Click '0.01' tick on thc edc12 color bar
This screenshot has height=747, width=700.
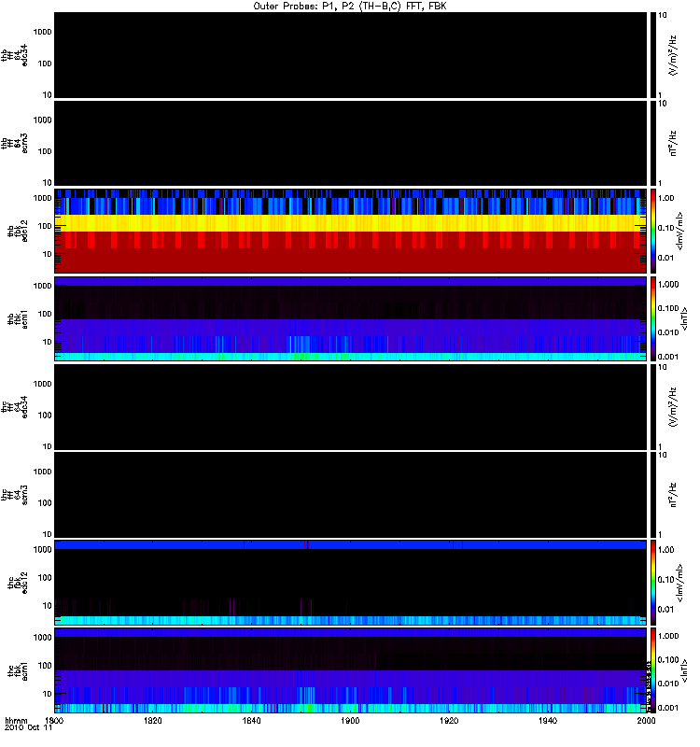[x=665, y=610]
